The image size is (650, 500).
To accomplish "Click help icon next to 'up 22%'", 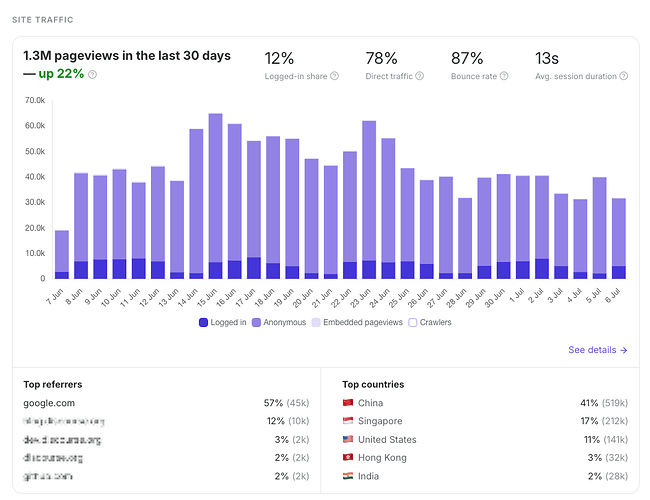I will click(x=93, y=75).
